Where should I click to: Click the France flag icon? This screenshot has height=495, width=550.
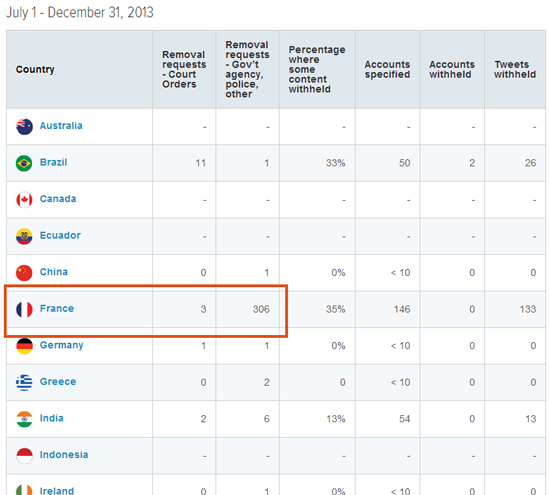tap(24, 309)
